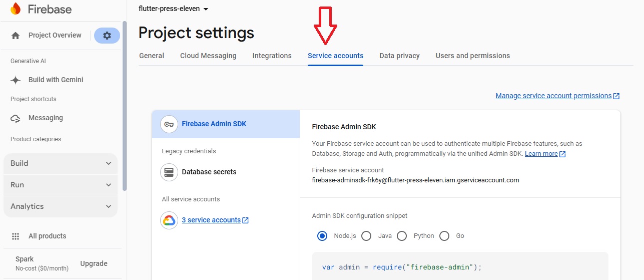Open the Learn more link

(541, 154)
